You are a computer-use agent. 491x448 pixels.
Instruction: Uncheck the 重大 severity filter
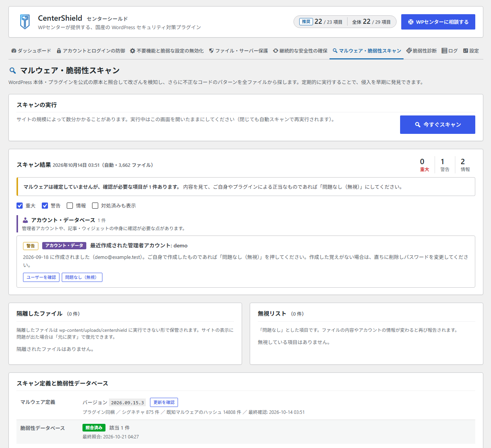pyautogui.click(x=20, y=206)
